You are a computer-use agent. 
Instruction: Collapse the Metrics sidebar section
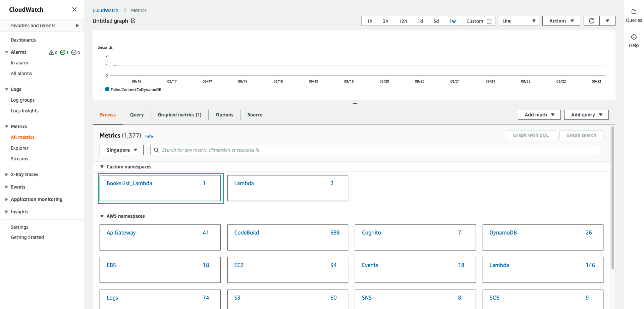7,126
